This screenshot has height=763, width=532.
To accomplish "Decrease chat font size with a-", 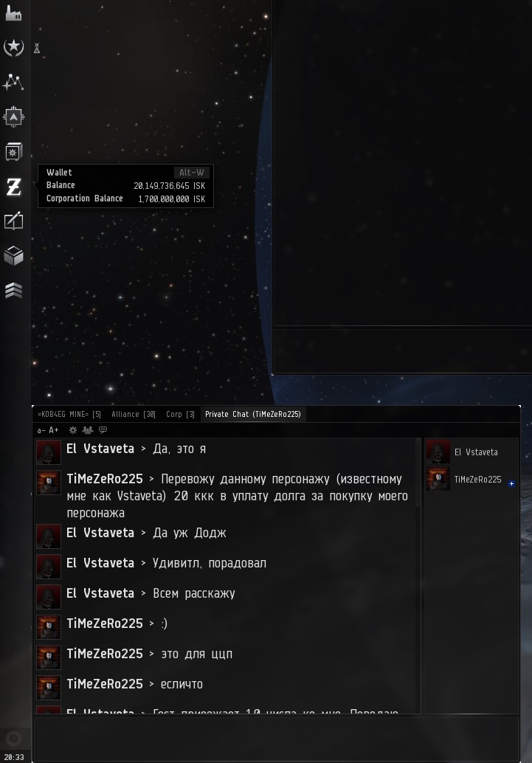I will pos(41,430).
